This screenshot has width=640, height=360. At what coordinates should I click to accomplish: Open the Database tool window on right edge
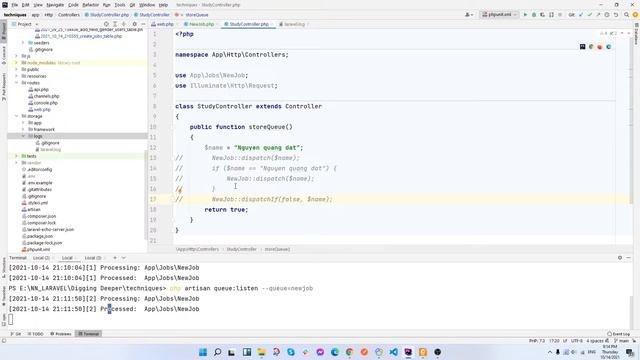click(636, 34)
